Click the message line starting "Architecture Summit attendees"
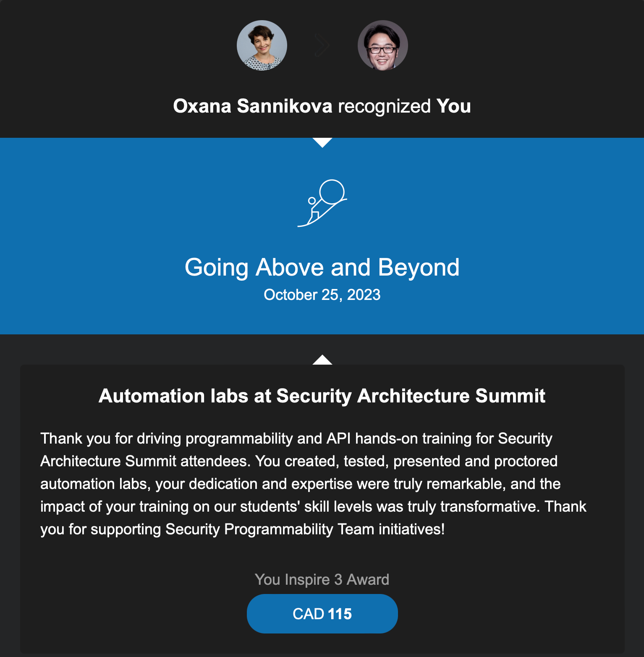 tap(298, 461)
